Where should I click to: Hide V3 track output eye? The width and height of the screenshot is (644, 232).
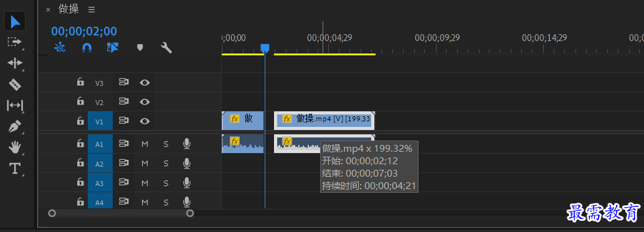pyautogui.click(x=144, y=82)
